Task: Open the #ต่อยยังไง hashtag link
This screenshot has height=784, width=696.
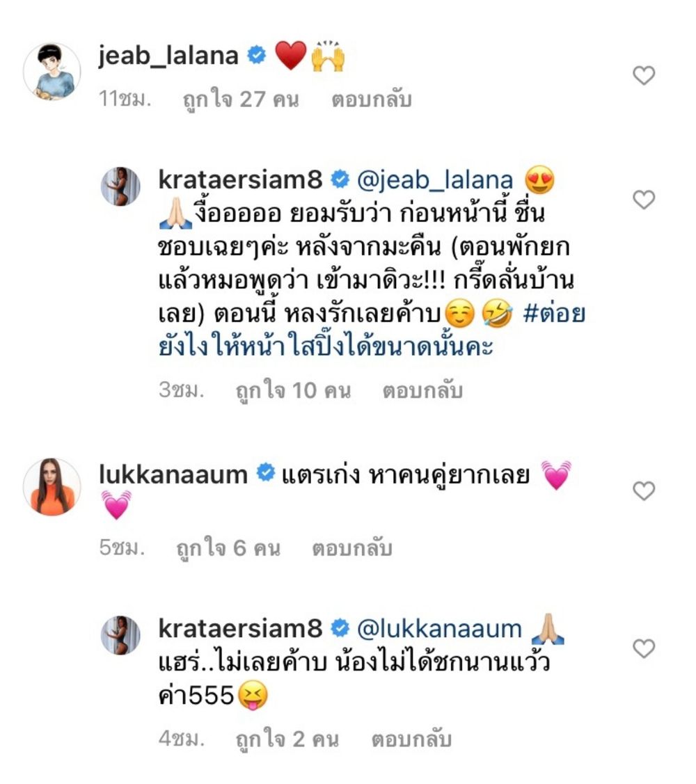Action: coord(371,330)
